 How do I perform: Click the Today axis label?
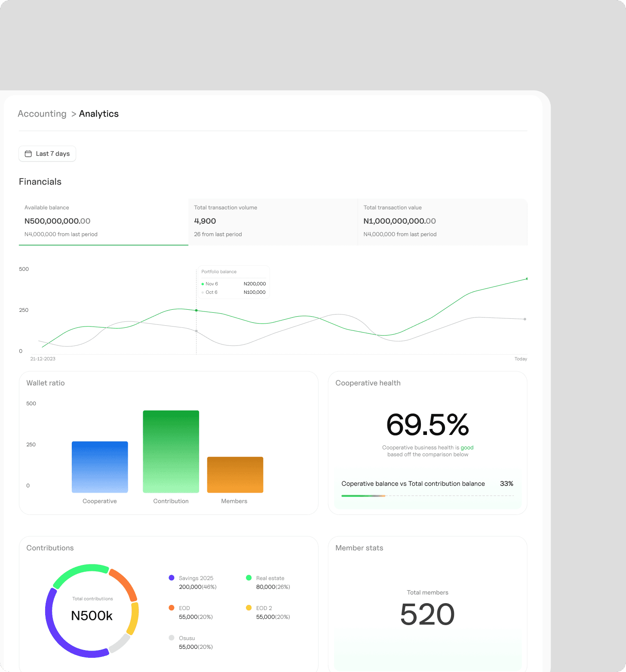(521, 359)
